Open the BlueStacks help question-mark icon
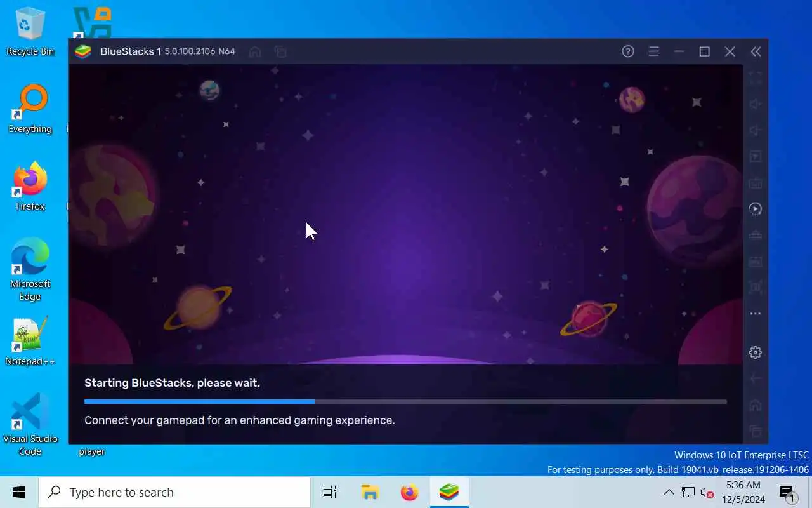 [628, 51]
